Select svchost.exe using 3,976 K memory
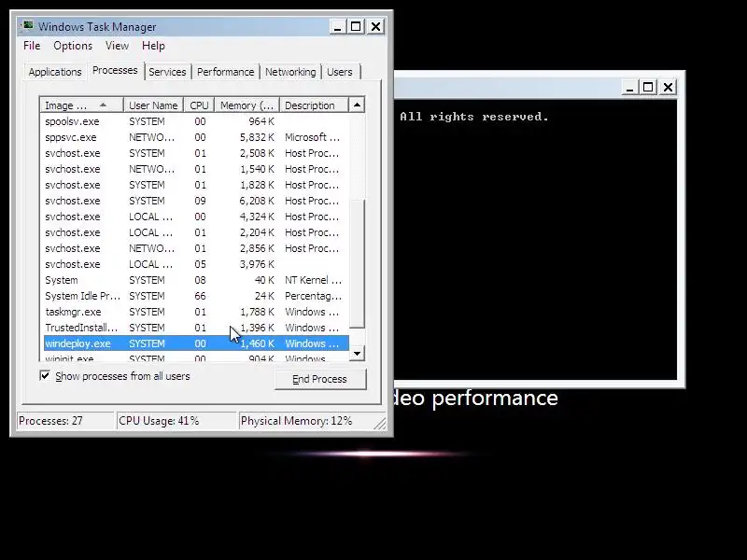The width and height of the screenshot is (747, 560). [196, 264]
